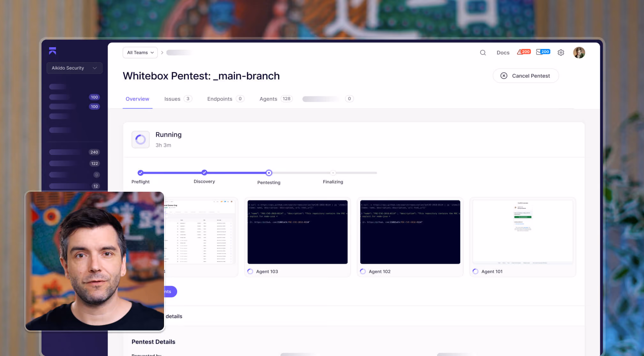This screenshot has height=356, width=644.
Task: Click the Agent 103 label
Action: tap(267, 271)
